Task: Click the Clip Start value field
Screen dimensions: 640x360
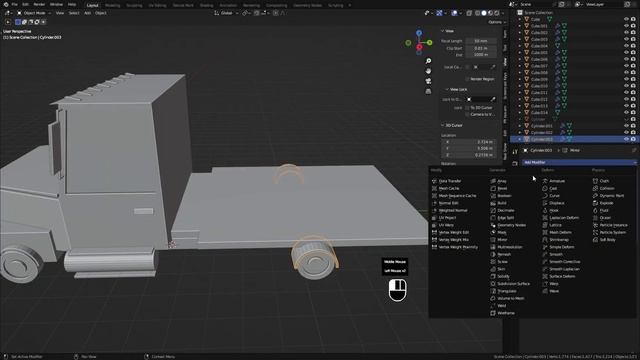Action: point(481,48)
